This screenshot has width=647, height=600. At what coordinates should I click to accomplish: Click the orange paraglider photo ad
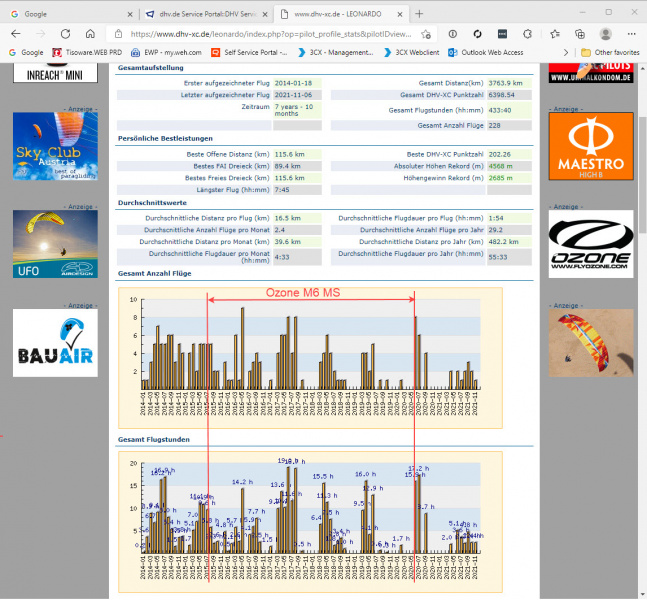[591, 343]
